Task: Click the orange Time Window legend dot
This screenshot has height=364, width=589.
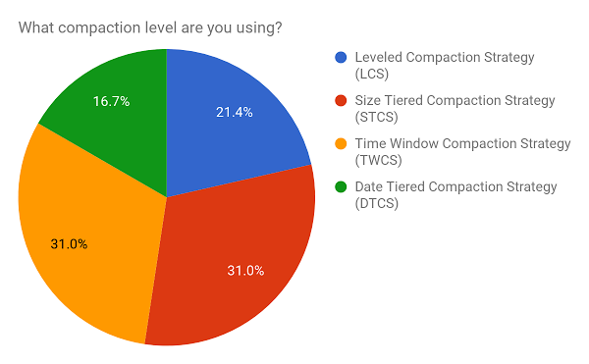Action: click(x=341, y=143)
